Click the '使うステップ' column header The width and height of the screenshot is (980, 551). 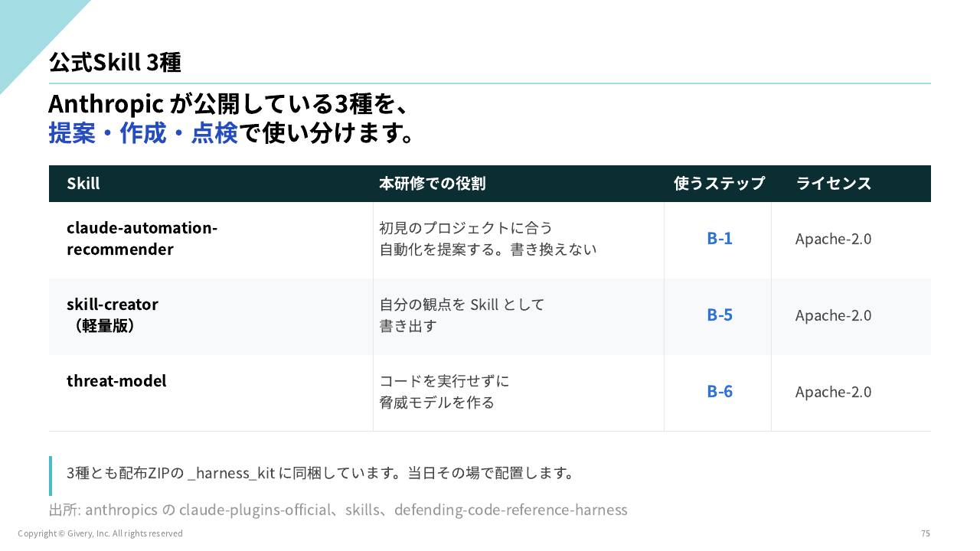[x=719, y=184]
